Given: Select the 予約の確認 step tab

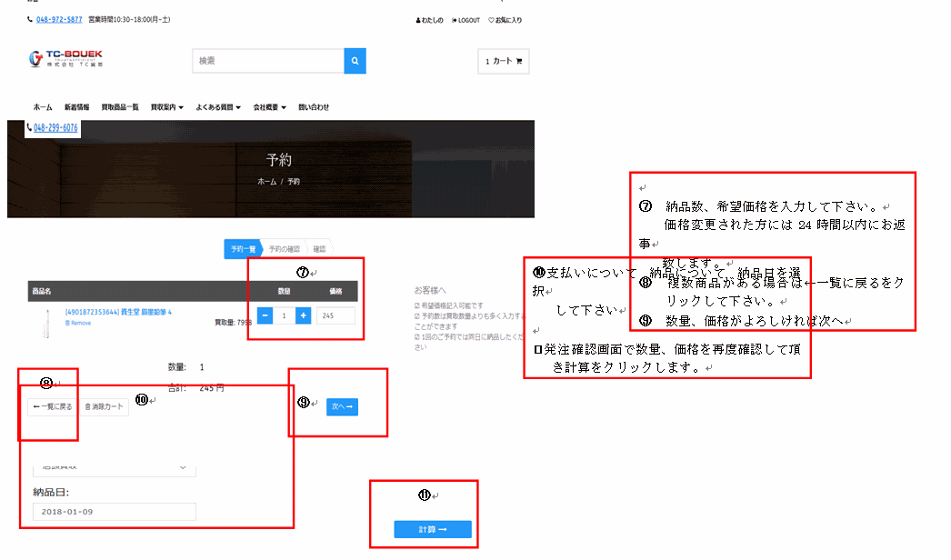Looking at the screenshot, I should coord(284,249).
